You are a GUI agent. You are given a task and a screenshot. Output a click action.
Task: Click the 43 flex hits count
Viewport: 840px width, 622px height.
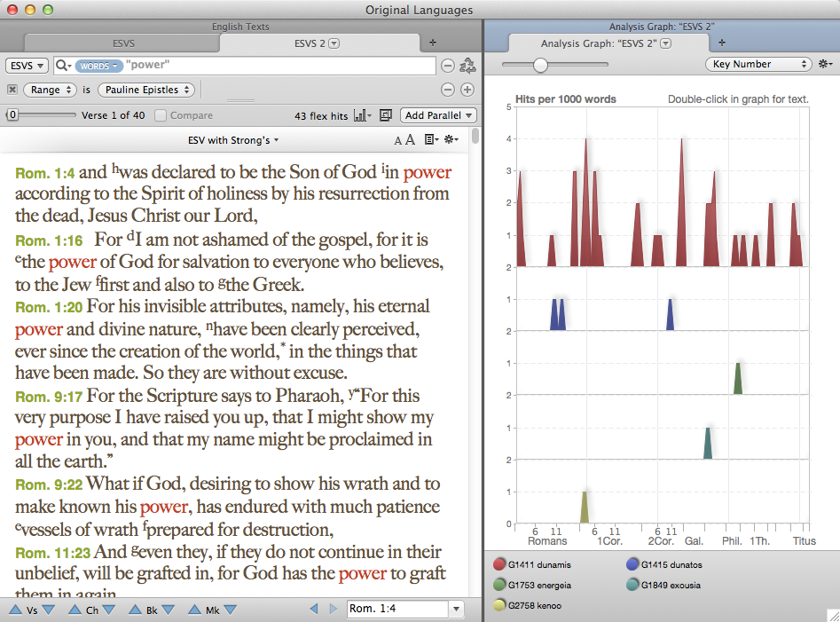(x=321, y=115)
